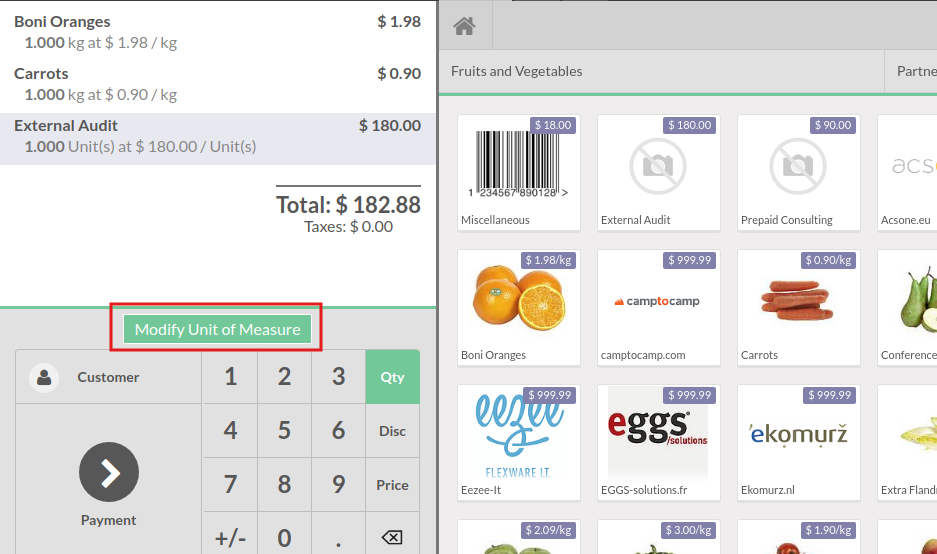The height and width of the screenshot is (554, 937).
Task: Go to the home category icon
Action: [x=464, y=26]
